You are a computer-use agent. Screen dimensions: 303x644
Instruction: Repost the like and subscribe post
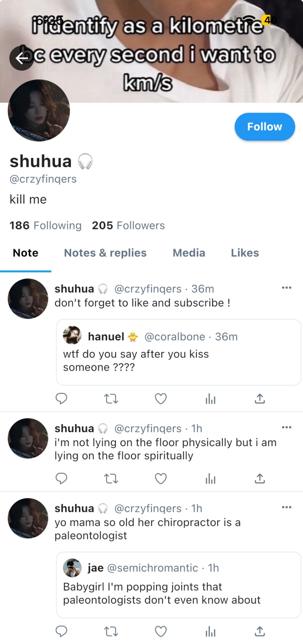coord(111,398)
